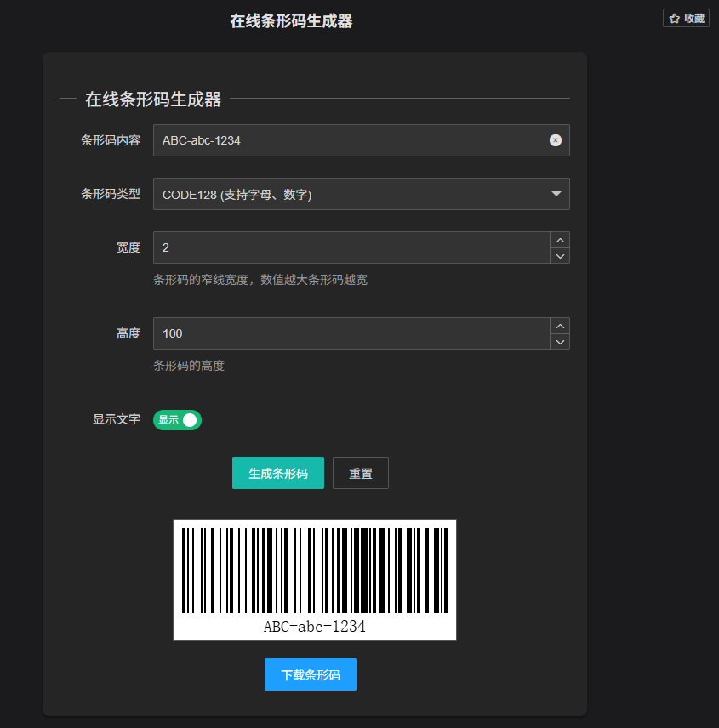Increase the 宽度 value with up arrow

(x=560, y=240)
